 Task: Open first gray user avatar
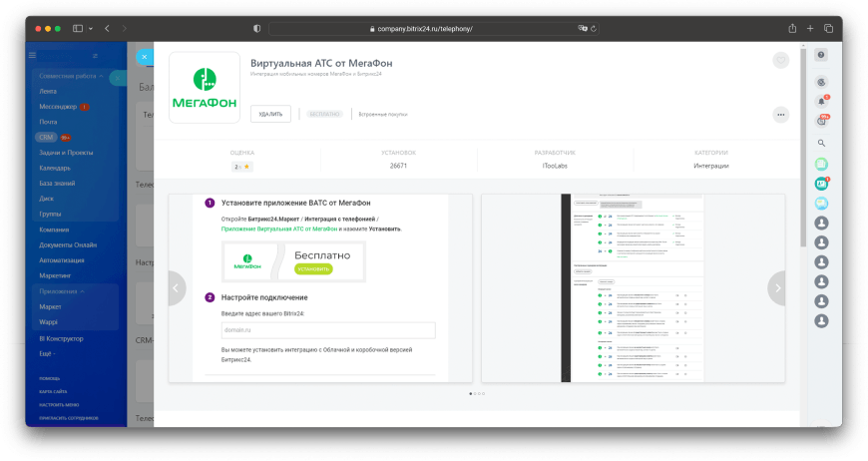(x=821, y=224)
